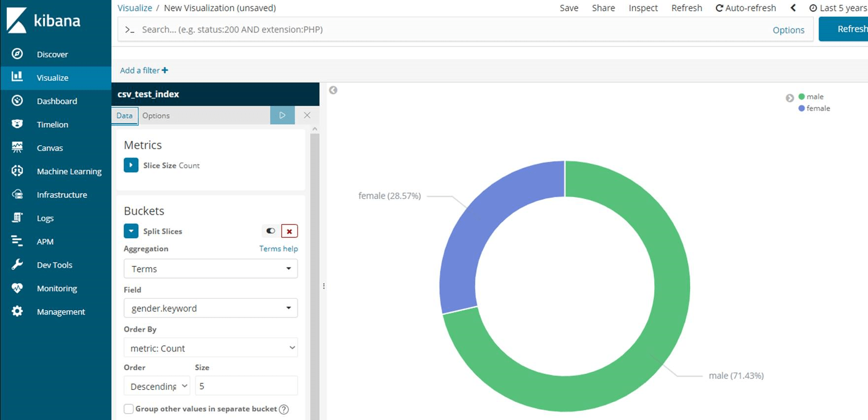Open Discover compass icon in sidebar

coord(17,54)
